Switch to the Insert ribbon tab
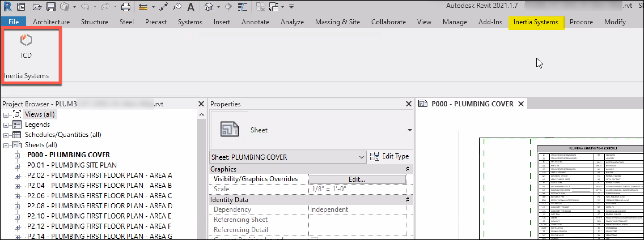This screenshot has width=644, height=240. pos(222,22)
